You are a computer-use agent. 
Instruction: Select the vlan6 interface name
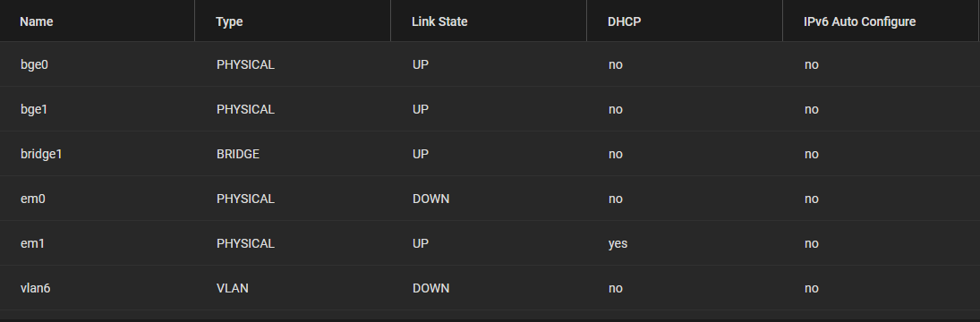36,288
